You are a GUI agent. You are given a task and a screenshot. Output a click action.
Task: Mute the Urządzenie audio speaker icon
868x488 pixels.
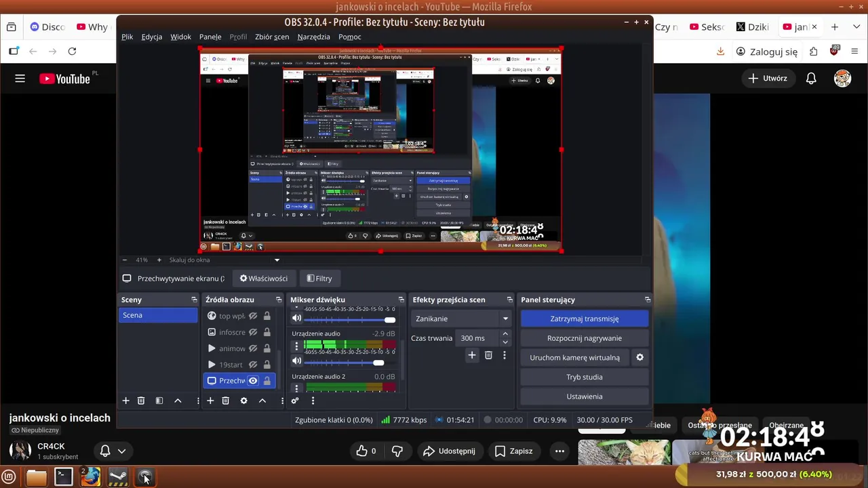tap(296, 362)
